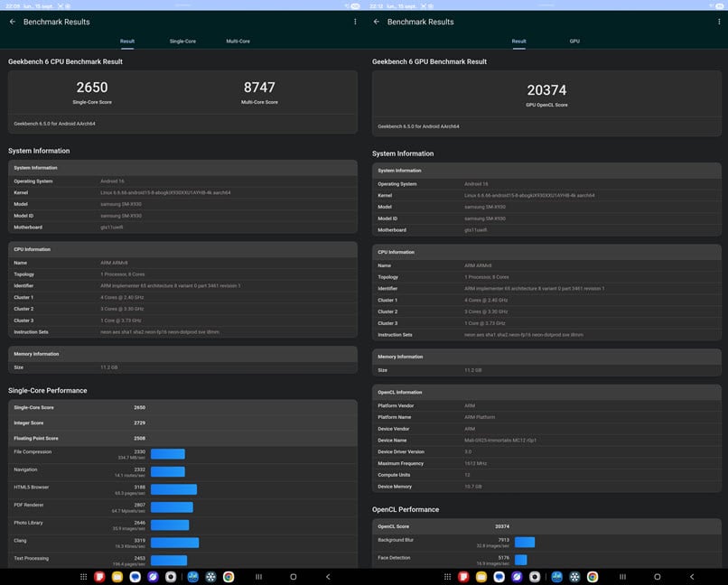Tap the Single-Core Score 2650 value
Screen dimensions: 728x585
pyautogui.click(x=92, y=88)
